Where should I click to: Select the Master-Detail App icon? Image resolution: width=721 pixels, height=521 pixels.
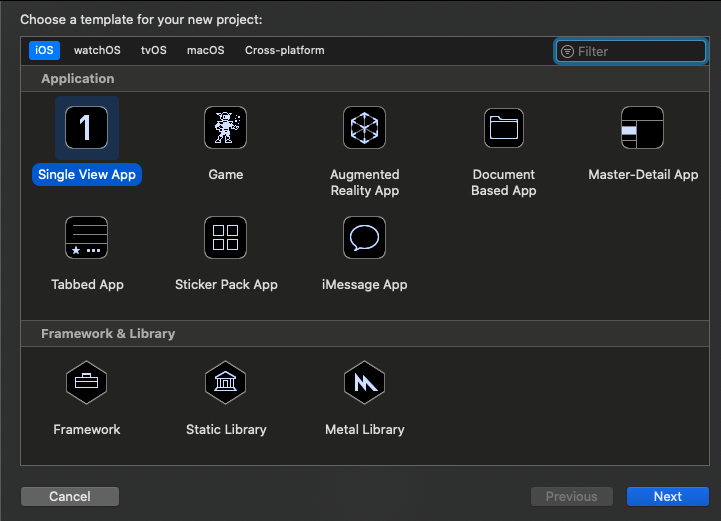pyautogui.click(x=642, y=127)
